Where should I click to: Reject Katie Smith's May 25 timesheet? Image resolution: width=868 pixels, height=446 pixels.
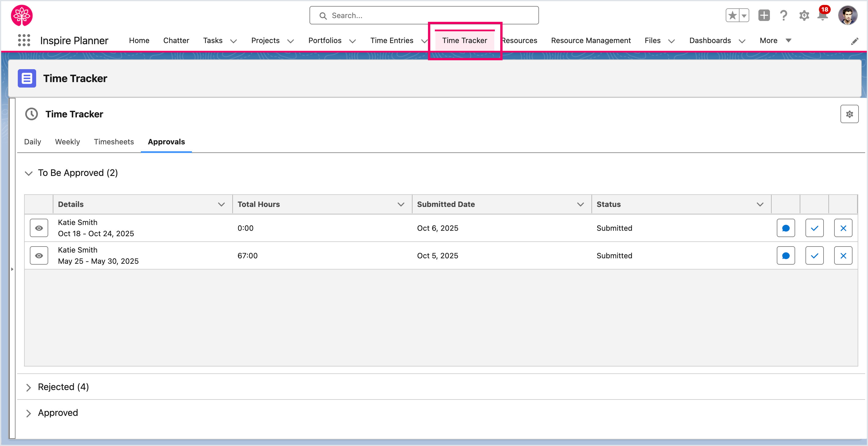843,256
